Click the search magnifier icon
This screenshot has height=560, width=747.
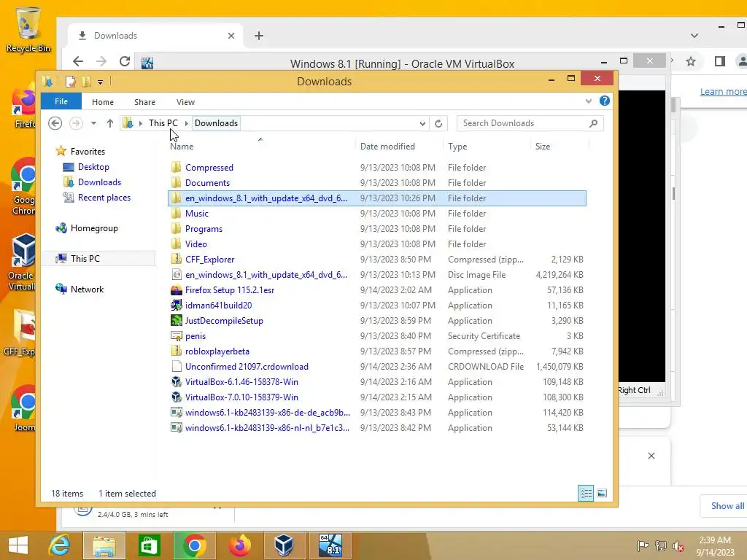[x=594, y=123]
